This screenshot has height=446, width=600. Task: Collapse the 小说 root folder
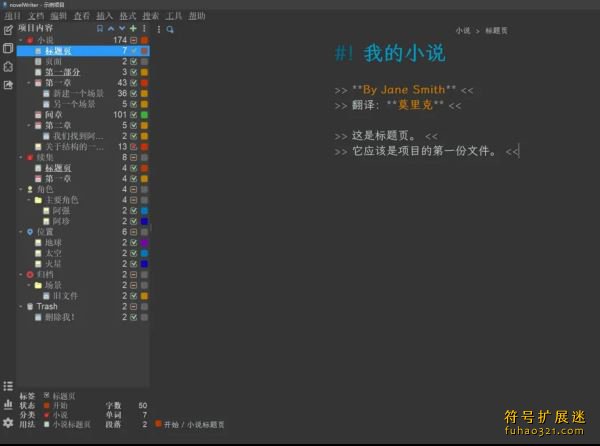(21, 40)
